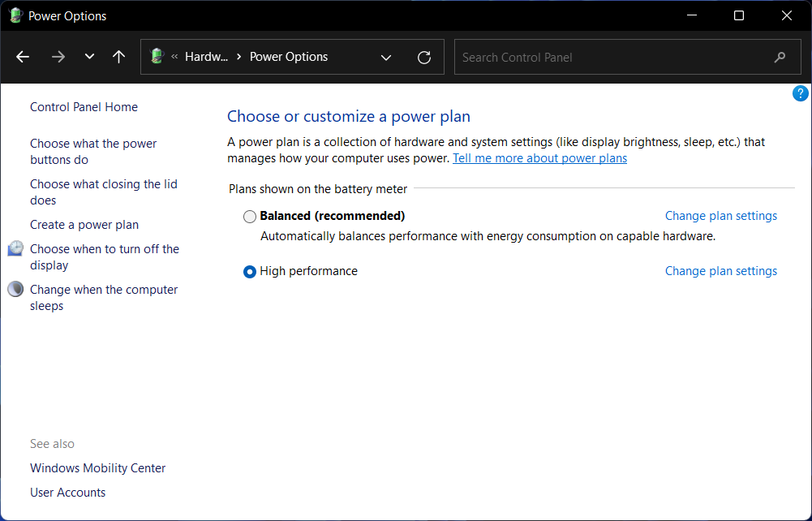Click the battery icon in the address bar

pyautogui.click(x=157, y=57)
